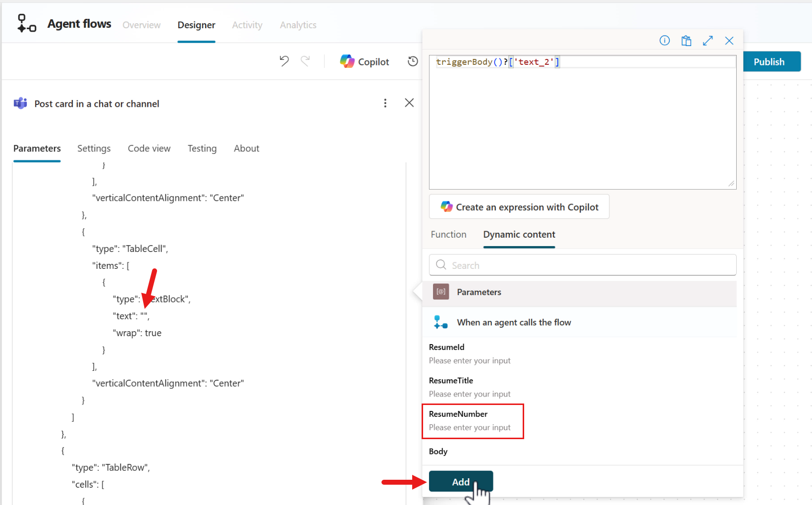812x505 pixels.
Task: Click the info icon in expression panel
Action: coord(664,41)
